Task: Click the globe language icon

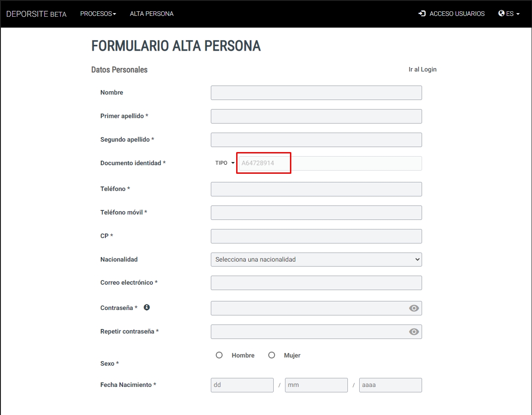Action: click(501, 13)
